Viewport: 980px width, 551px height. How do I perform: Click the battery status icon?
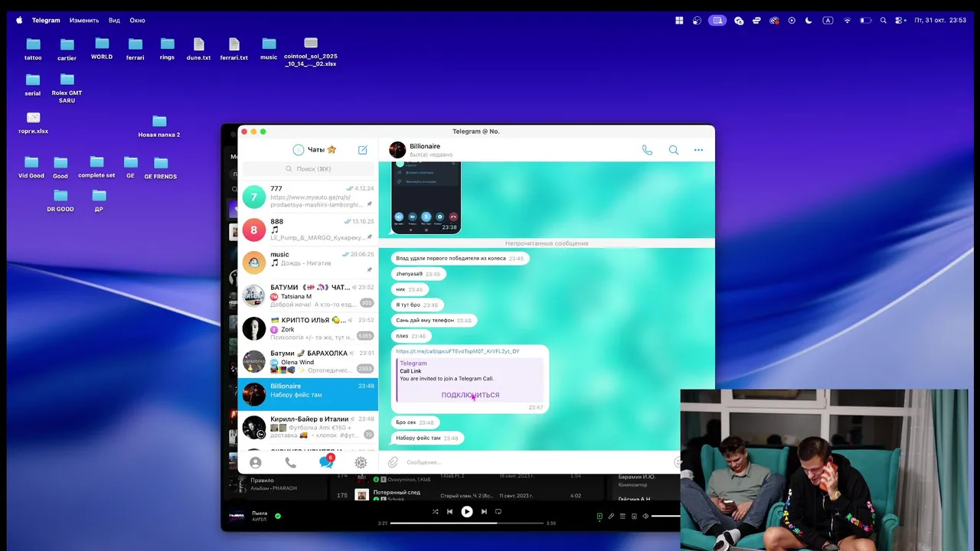point(866,21)
